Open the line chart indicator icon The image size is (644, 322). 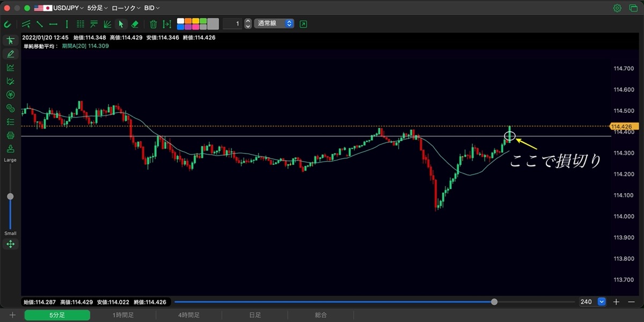click(x=10, y=68)
